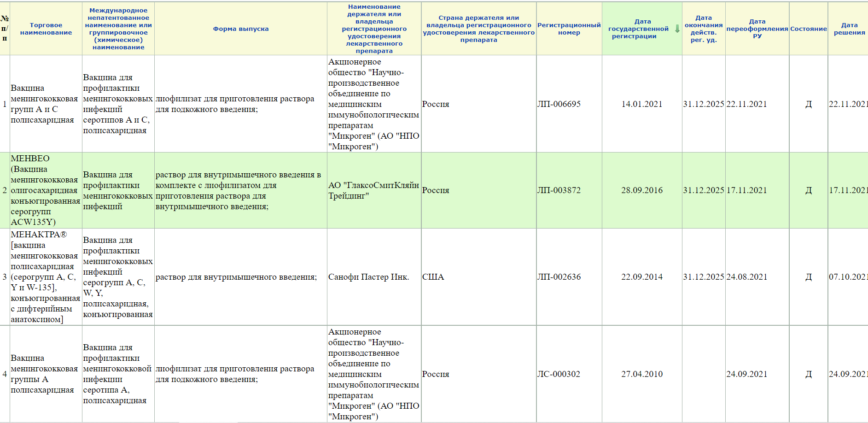Viewport: 868px width, 423px height.
Task: Sort by Страна держателя column header
Action: pos(479,29)
